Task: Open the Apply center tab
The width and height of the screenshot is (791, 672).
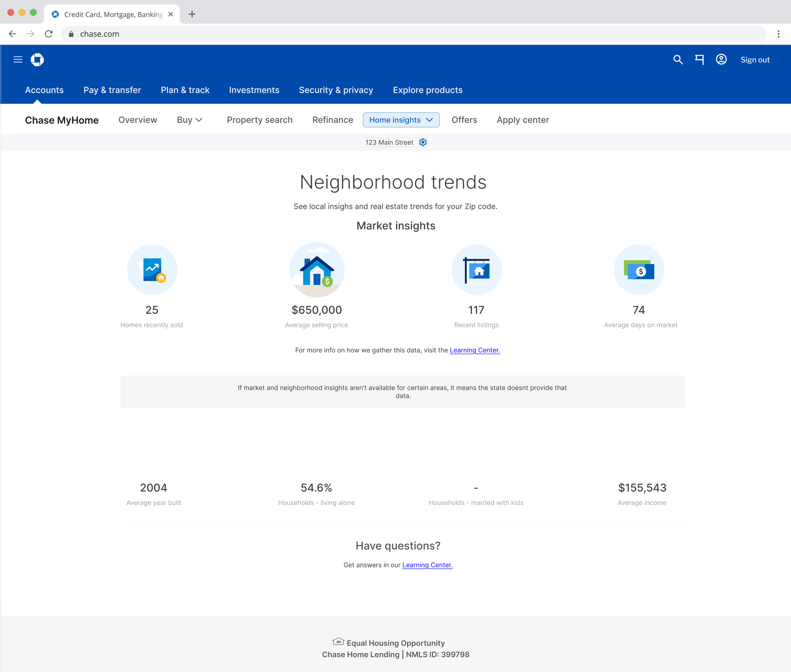Action: (x=523, y=120)
